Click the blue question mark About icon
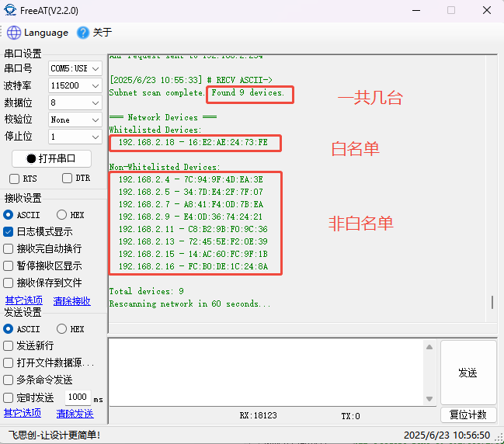This screenshot has width=504, height=444. tap(83, 33)
